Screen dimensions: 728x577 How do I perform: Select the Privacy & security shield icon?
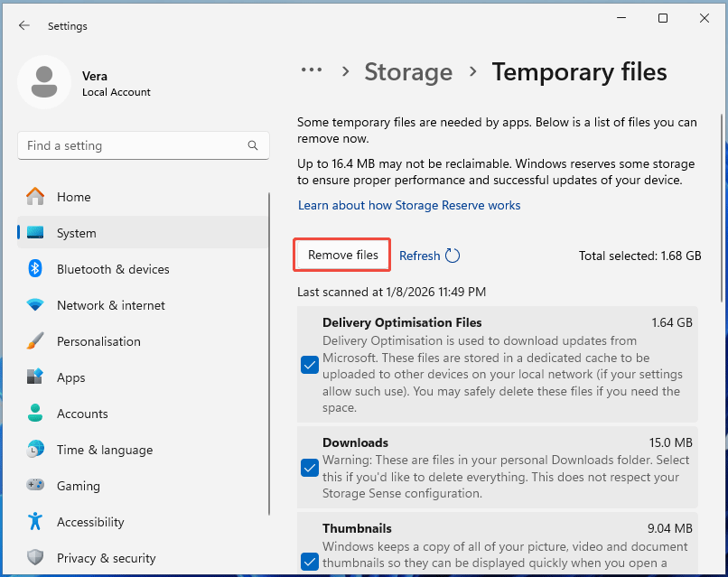pyautogui.click(x=35, y=558)
